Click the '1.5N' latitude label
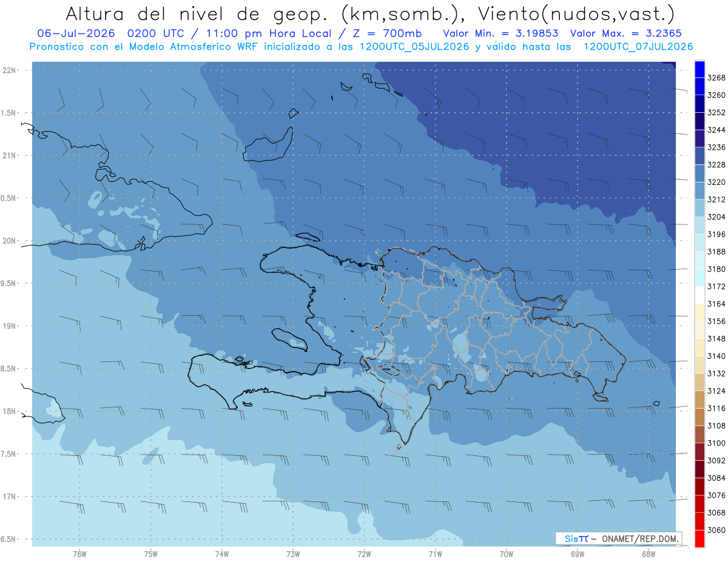This screenshot has width=728, height=562. pos(8,113)
